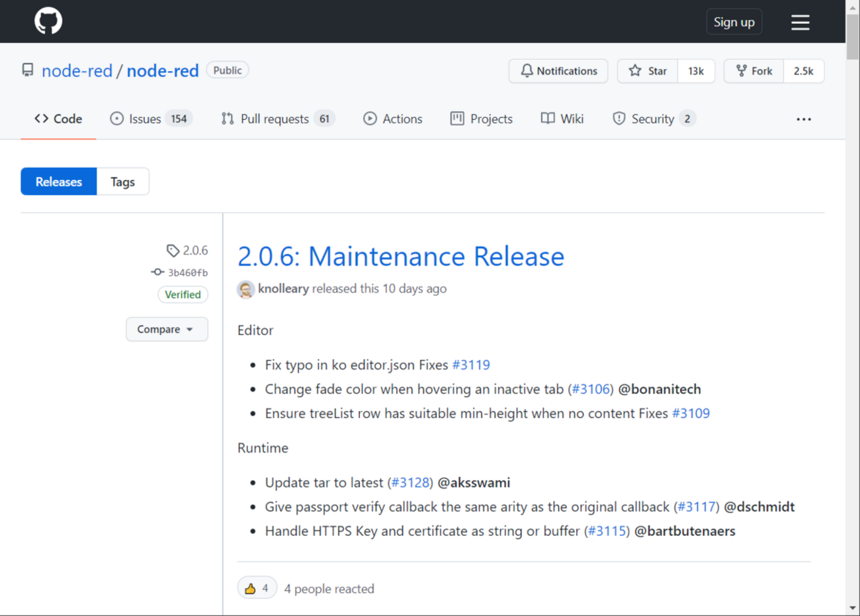Open the Wiki tab
This screenshot has height=616, width=860.
coord(562,119)
